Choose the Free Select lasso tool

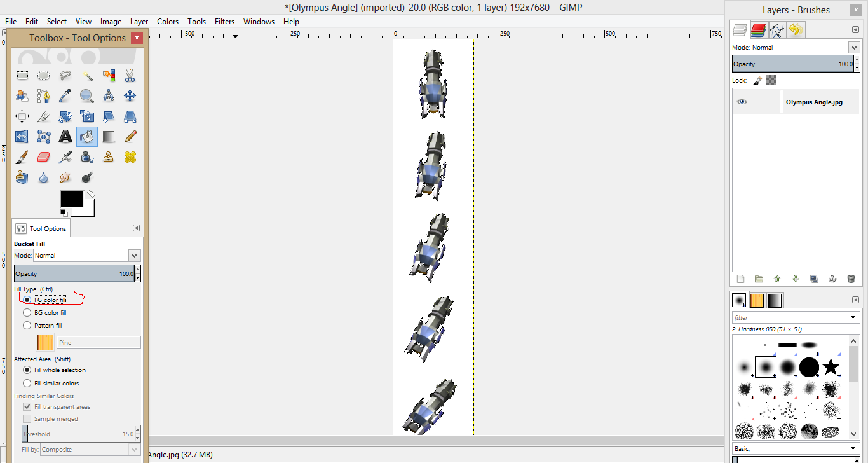(65, 76)
